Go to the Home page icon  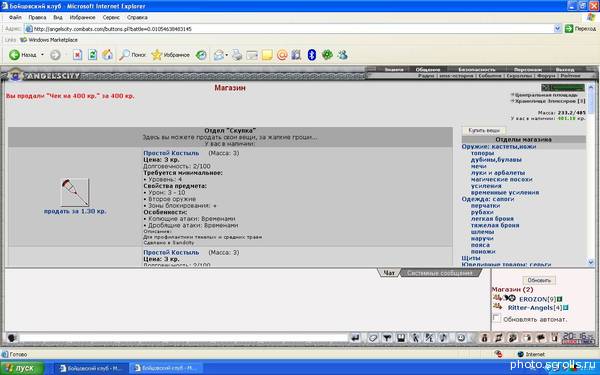[107, 55]
